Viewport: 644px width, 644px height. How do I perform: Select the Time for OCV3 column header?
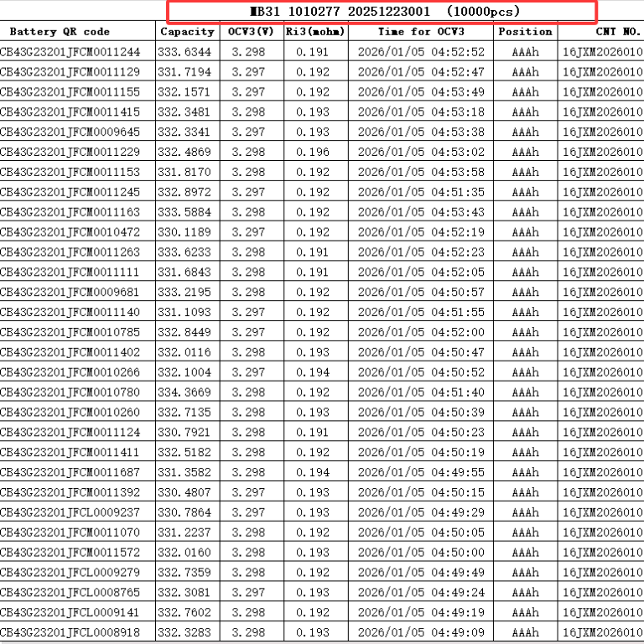tap(421, 32)
